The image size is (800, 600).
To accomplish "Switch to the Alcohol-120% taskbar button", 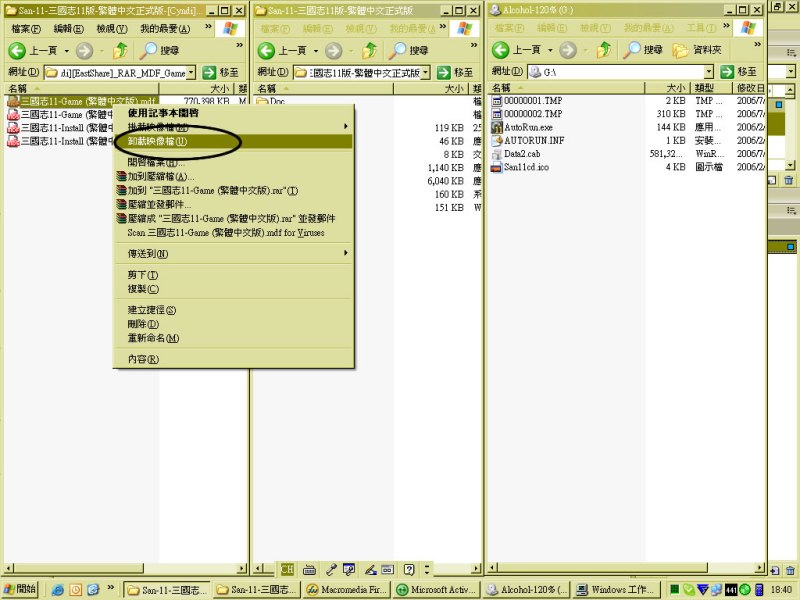I will 527,590.
